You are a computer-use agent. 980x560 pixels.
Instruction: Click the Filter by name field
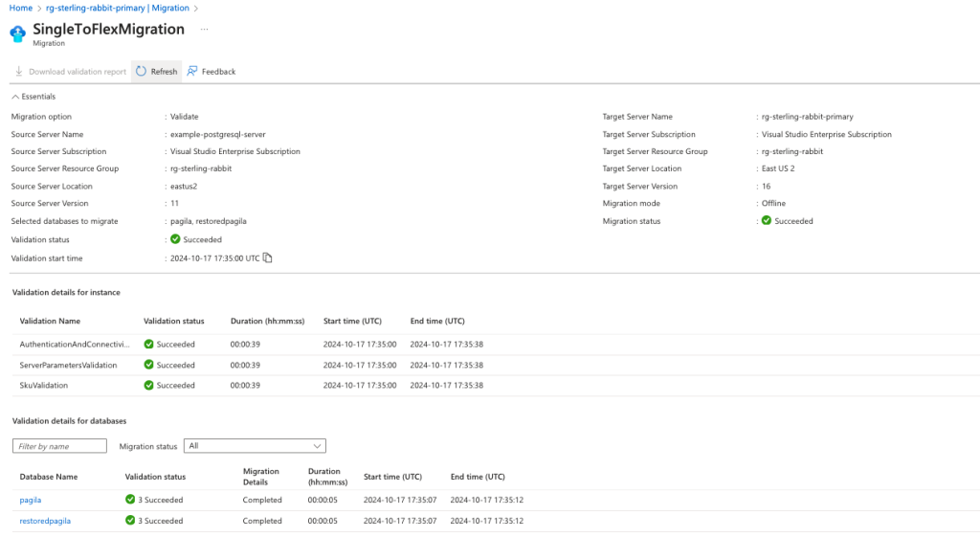59,446
